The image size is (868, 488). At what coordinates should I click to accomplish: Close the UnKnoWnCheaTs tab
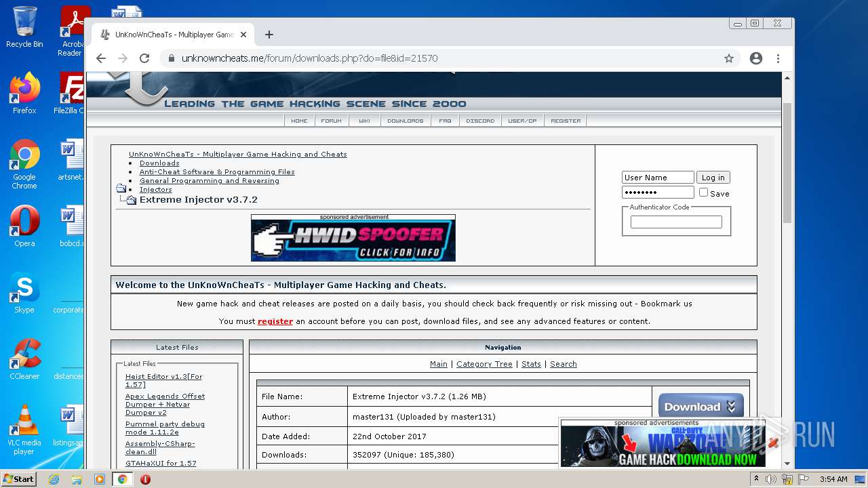243,35
